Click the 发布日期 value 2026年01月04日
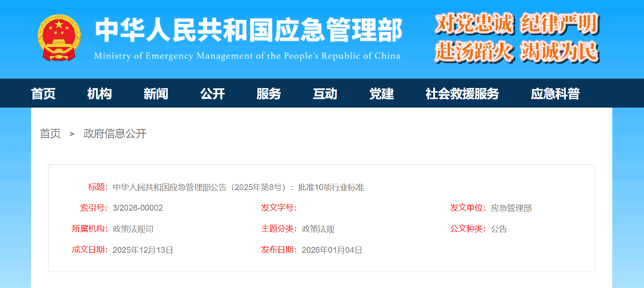Viewport: 644px width, 288px height. 332,250
